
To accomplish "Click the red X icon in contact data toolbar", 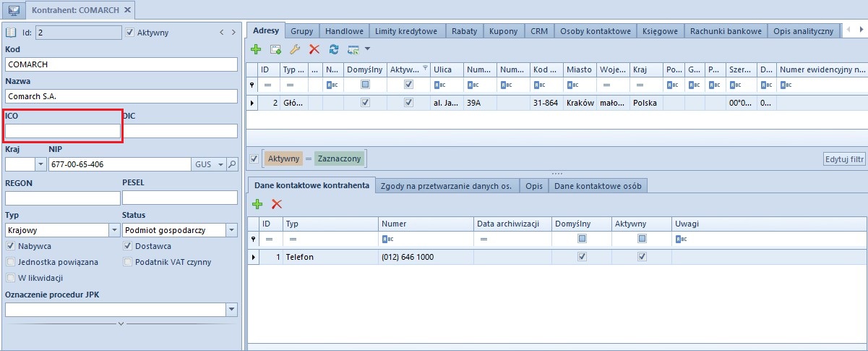I will coord(276,205).
